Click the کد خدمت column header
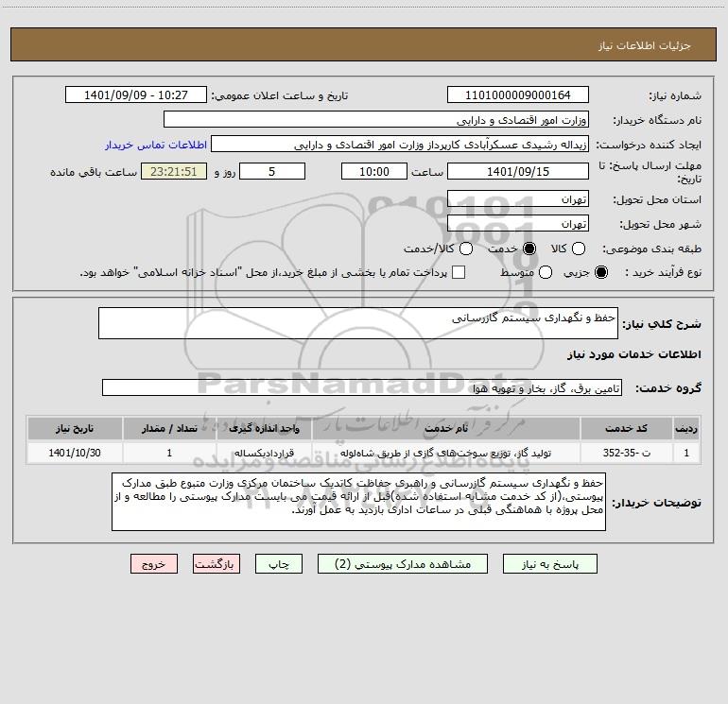This screenshot has height=704, width=728. 626,428
